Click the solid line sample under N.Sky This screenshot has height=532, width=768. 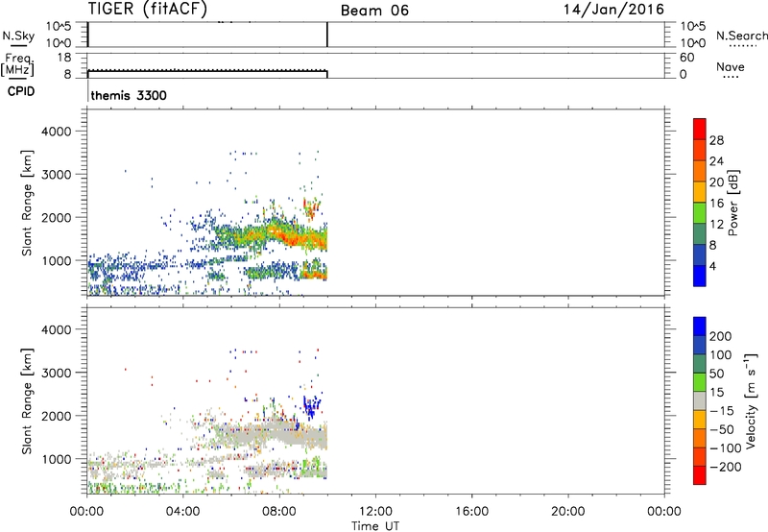pos(18,46)
